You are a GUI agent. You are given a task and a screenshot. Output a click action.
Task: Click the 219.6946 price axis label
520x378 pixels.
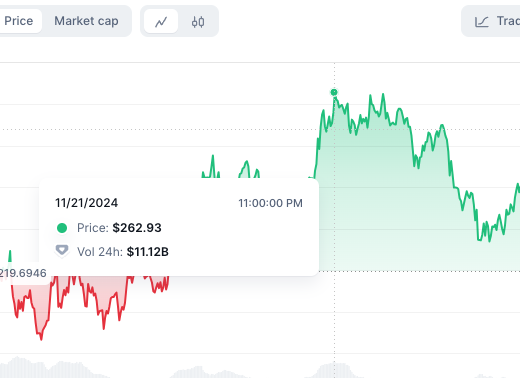pos(23,273)
